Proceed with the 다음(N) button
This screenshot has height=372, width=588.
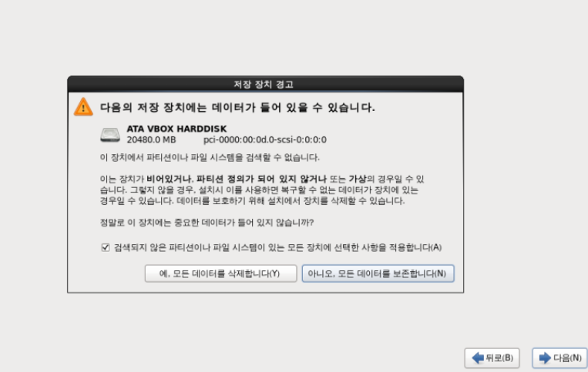click(x=560, y=358)
